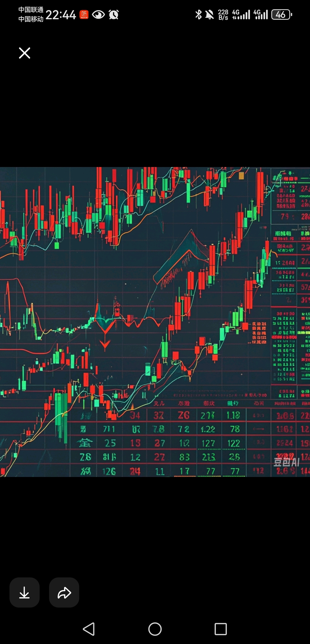The height and width of the screenshot is (644, 310).
Task: Tap the 228 B/s network speed
Action: [x=223, y=15]
